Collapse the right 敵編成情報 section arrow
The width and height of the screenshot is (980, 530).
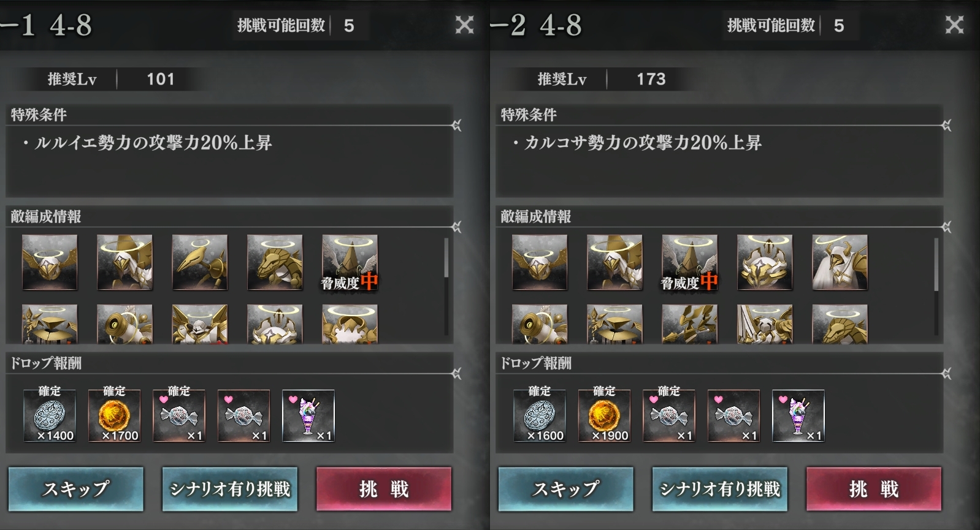tap(946, 227)
